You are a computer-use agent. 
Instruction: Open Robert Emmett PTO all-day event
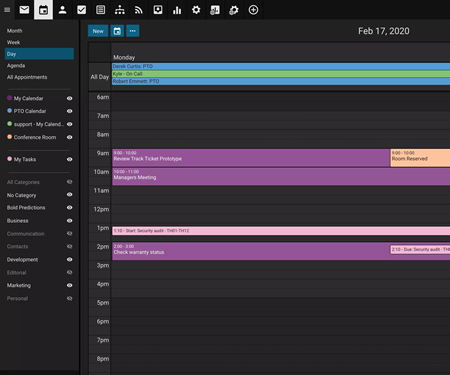click(281, 81)
